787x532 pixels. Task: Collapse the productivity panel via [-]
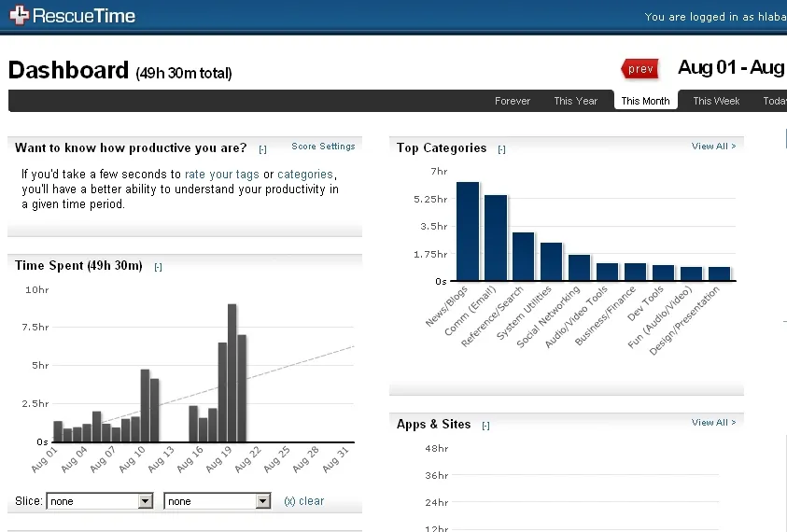pyautogui.click(x=262, y=149)
